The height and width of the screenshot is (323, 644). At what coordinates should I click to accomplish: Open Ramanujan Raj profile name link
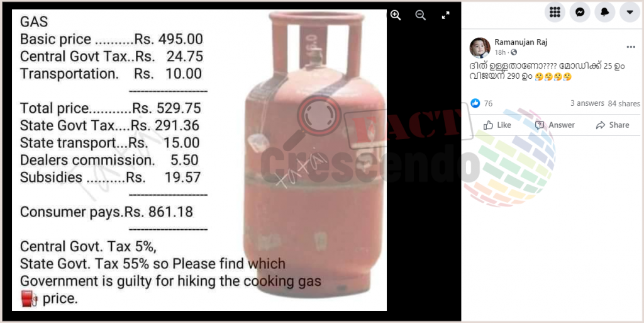[x=520, y=42]
